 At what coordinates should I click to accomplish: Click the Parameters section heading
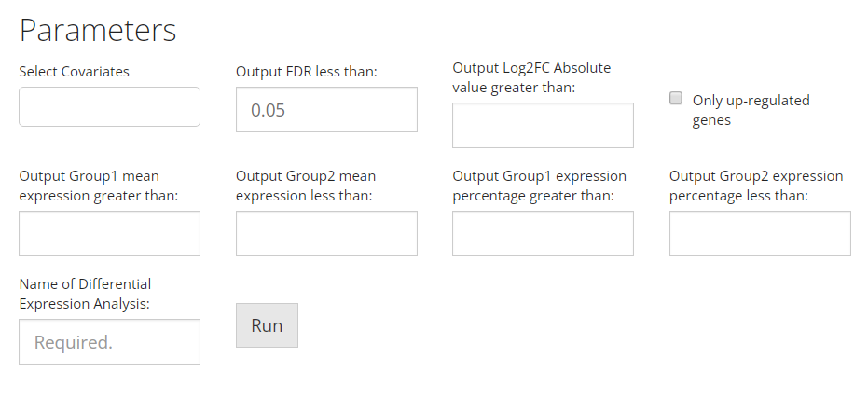pos(98,30)
